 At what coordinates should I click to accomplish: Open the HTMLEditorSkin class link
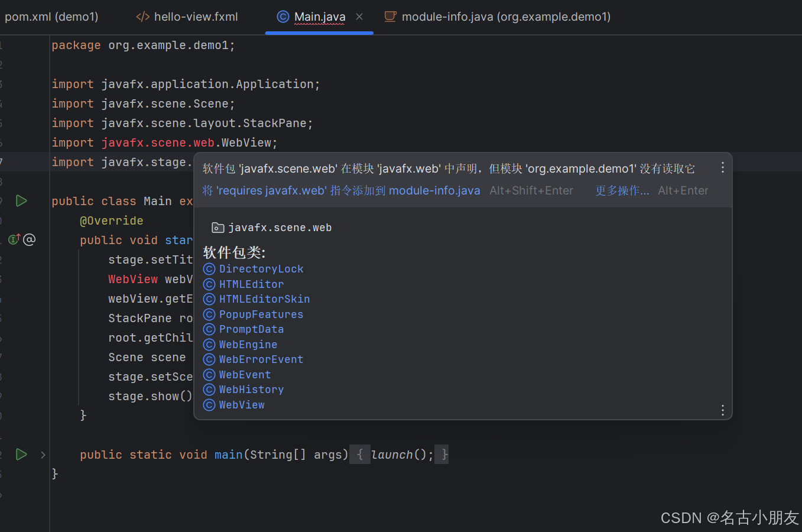coord(264,299)
